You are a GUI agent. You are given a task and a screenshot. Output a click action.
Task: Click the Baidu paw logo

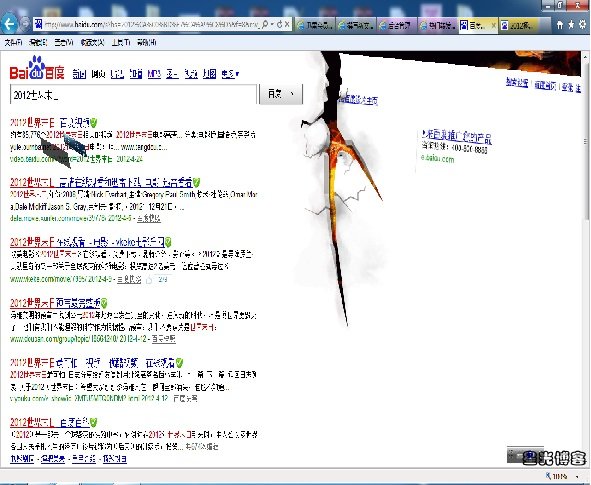coord(37,68)
